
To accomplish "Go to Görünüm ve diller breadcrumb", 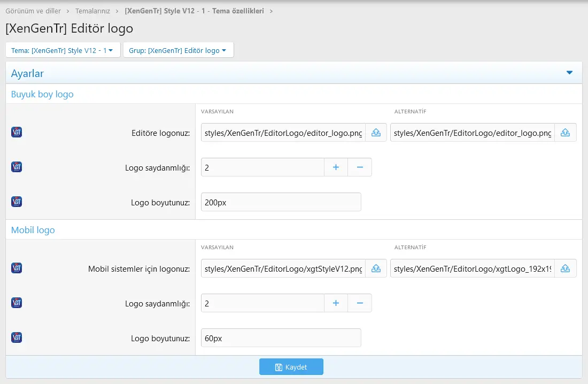I will coord(33,11).
